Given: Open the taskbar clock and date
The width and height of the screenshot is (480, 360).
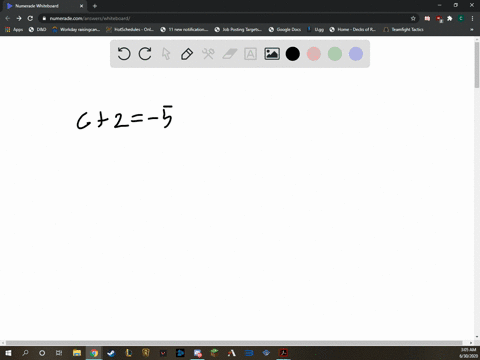Looking at the screenshot, I should 468,353.
